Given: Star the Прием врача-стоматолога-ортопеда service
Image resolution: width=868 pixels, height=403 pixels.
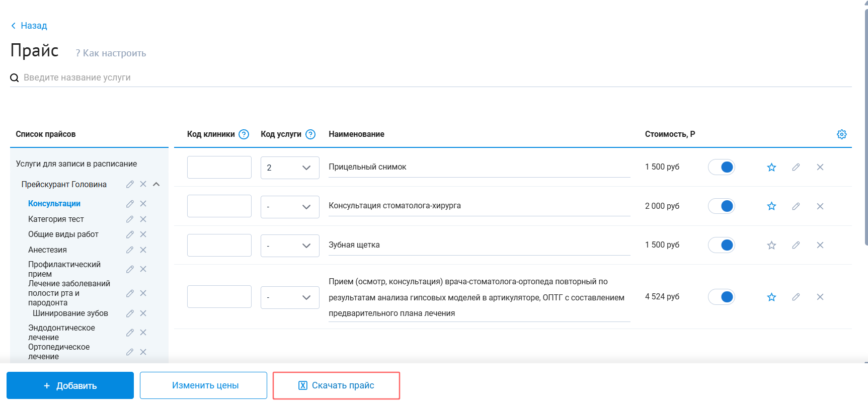Looking at the screenshot, I should 771,297.
